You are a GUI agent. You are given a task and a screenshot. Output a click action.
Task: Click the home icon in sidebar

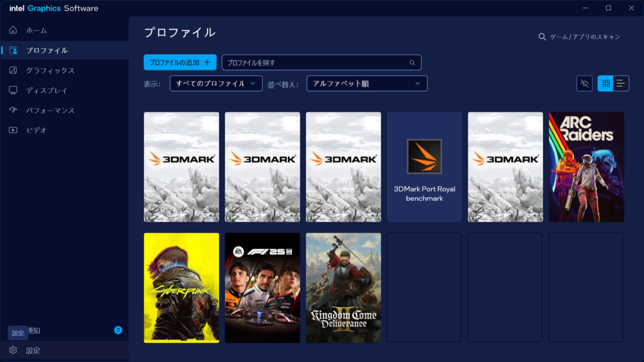(13, 30)
